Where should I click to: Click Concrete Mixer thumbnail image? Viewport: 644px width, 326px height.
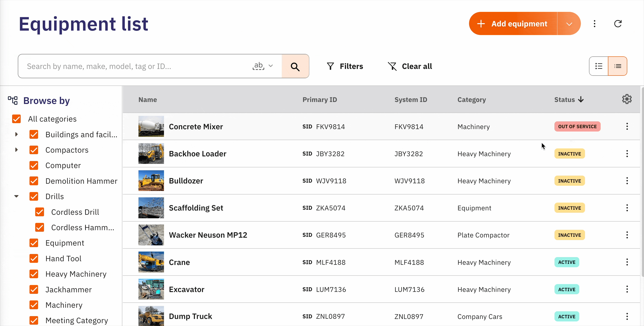click(x=151, y=126)
